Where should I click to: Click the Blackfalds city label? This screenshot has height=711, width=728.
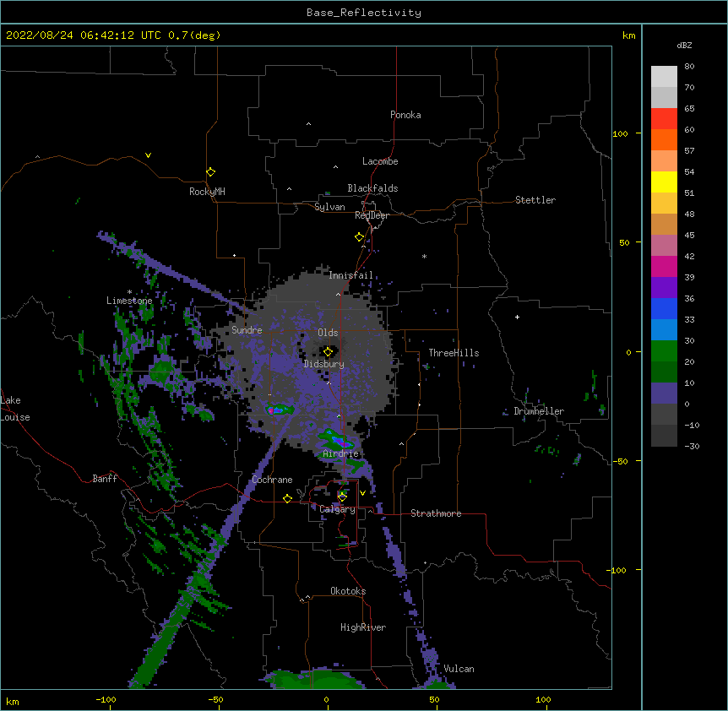coord(372,188)
